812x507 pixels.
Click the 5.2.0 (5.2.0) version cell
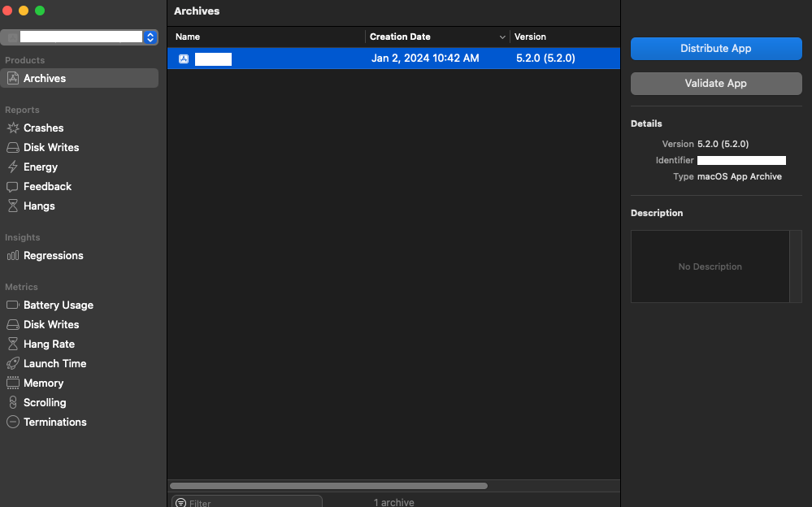(x=545, y=58)
